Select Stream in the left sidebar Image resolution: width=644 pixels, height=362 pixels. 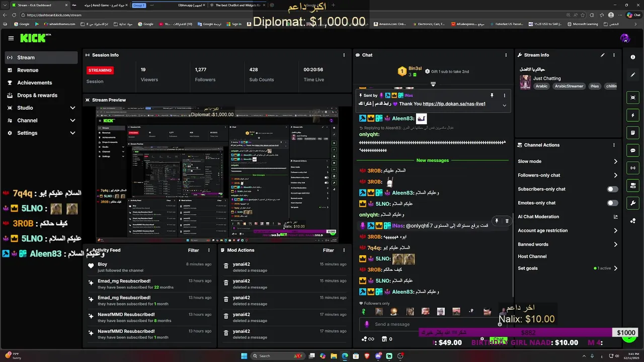tap(41, 57)
